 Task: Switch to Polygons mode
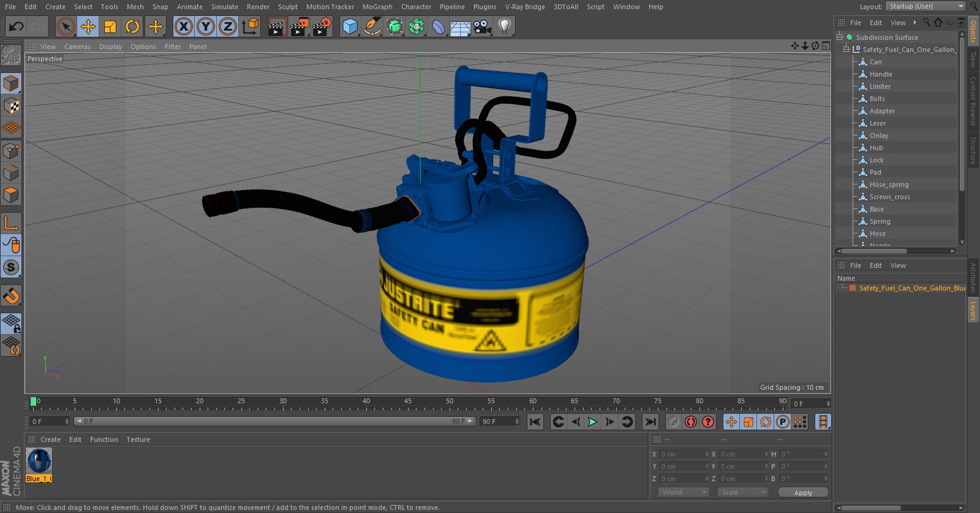tap(11, 195)
